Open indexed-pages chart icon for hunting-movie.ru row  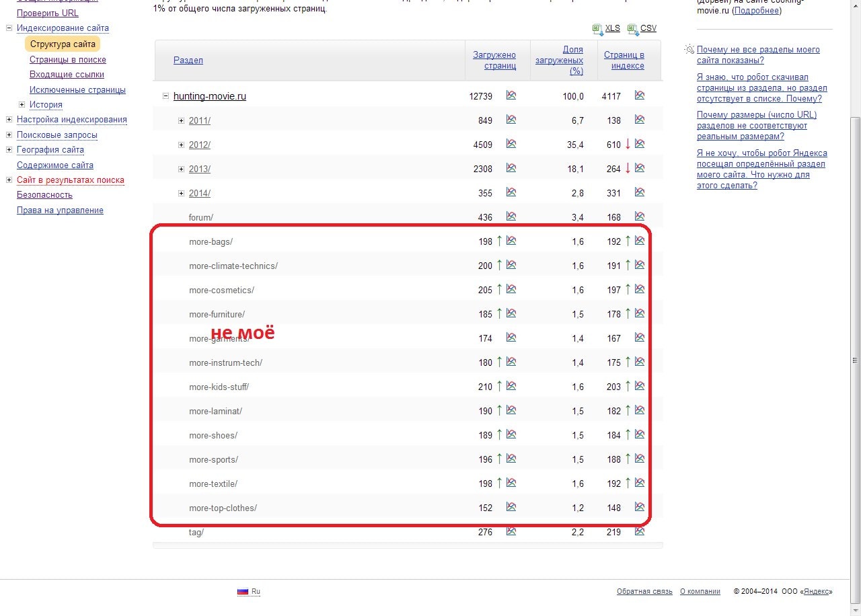coord(640,95)
